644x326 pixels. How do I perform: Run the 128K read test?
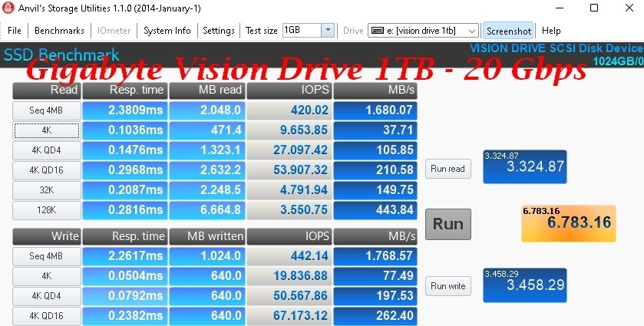click(x=46, y=210)
